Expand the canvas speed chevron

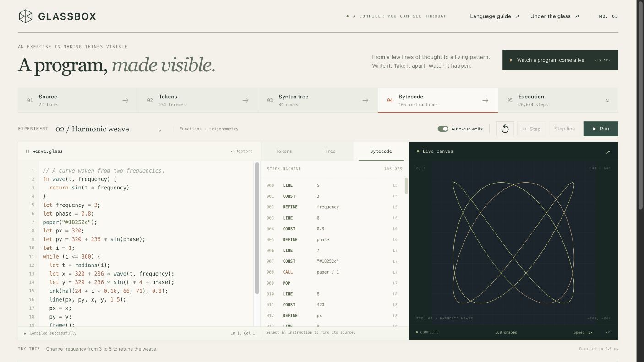tap(607, 332)
